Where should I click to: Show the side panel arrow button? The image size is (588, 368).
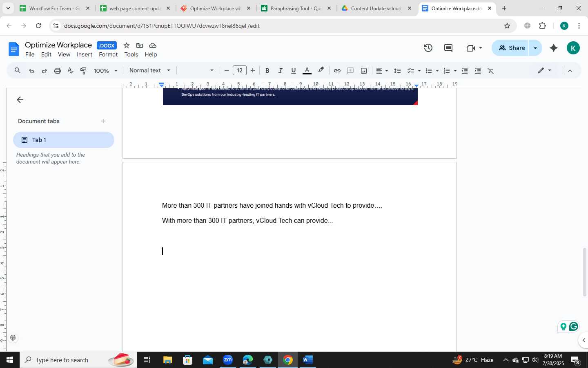tap(584, 340)
